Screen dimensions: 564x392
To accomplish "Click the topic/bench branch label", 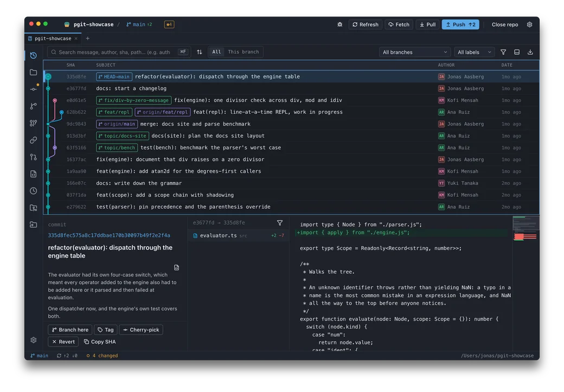I will [x=117, y=148].
